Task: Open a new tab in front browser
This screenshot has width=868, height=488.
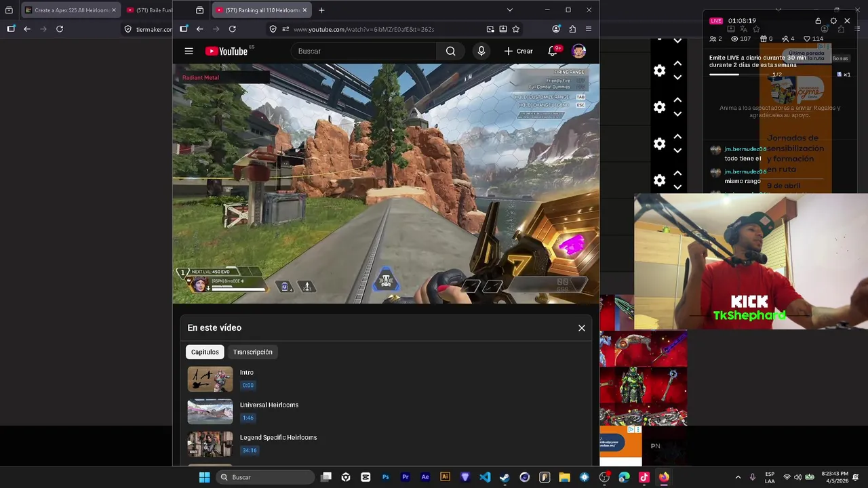Action: 321,10
